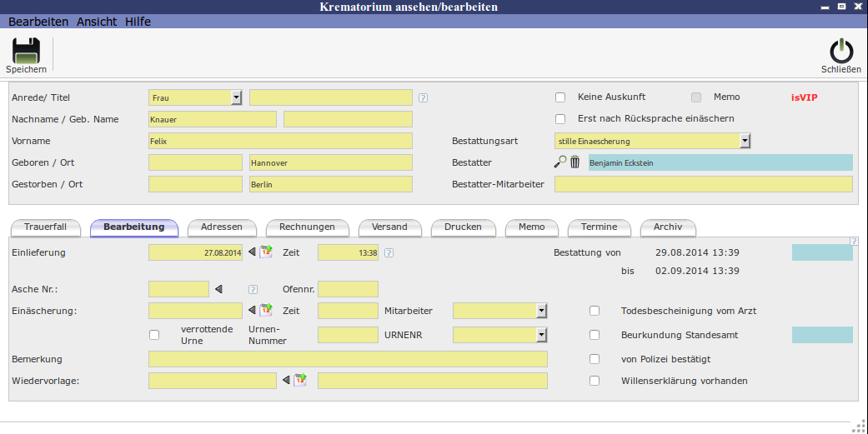Click the calendar icon next to Wiedervorlage
The image size is (868, 434).
coord(300,381)
